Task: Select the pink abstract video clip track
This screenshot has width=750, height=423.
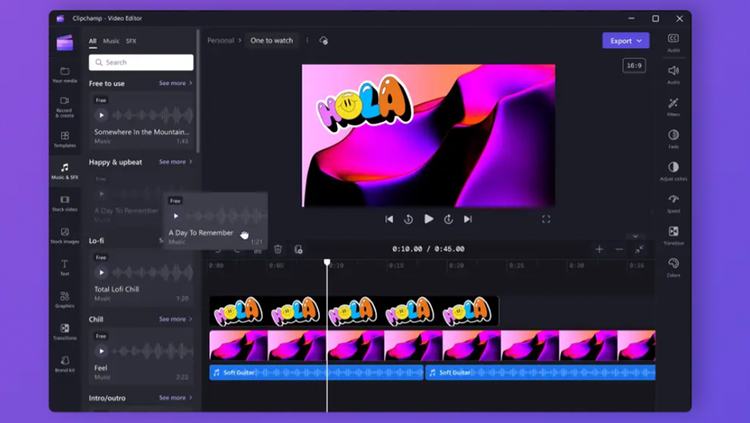Action: [432, 345]
